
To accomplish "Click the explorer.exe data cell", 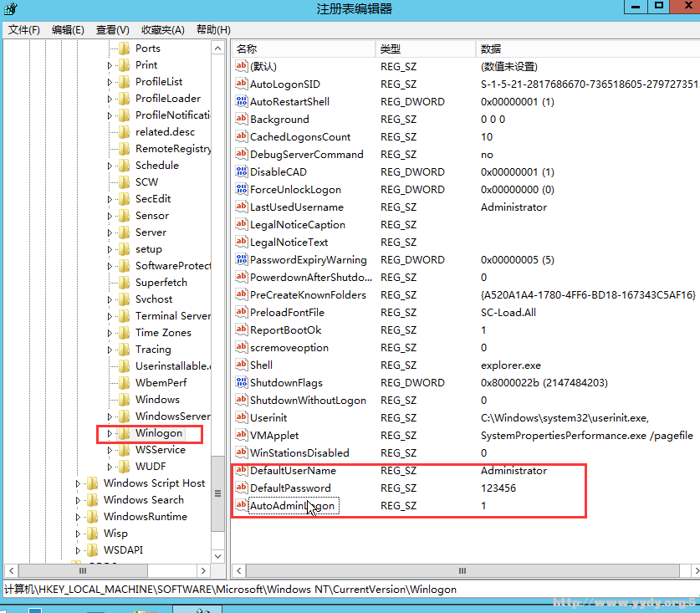I will [x=511, y=365].
